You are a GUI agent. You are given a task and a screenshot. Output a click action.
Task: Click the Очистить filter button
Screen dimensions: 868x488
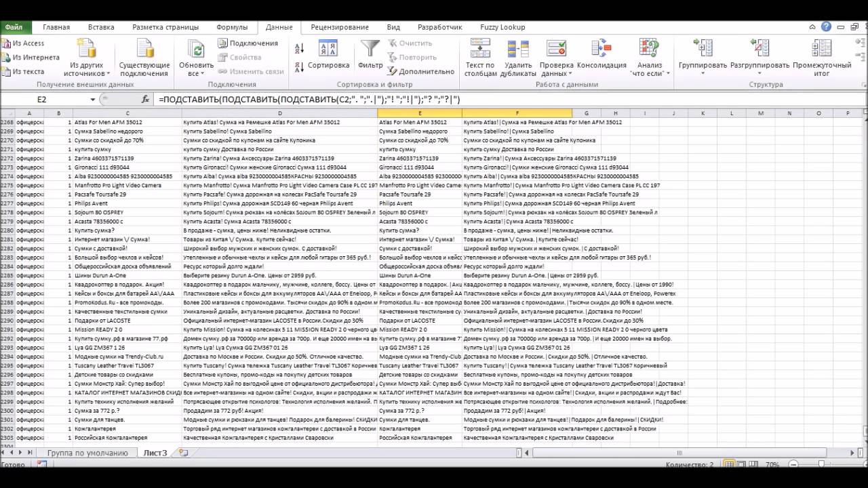(x=410, y=43)
